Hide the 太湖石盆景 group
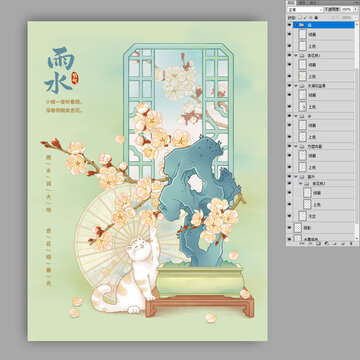The width and height of the screenshot is (360, 360). coord(289,86)
